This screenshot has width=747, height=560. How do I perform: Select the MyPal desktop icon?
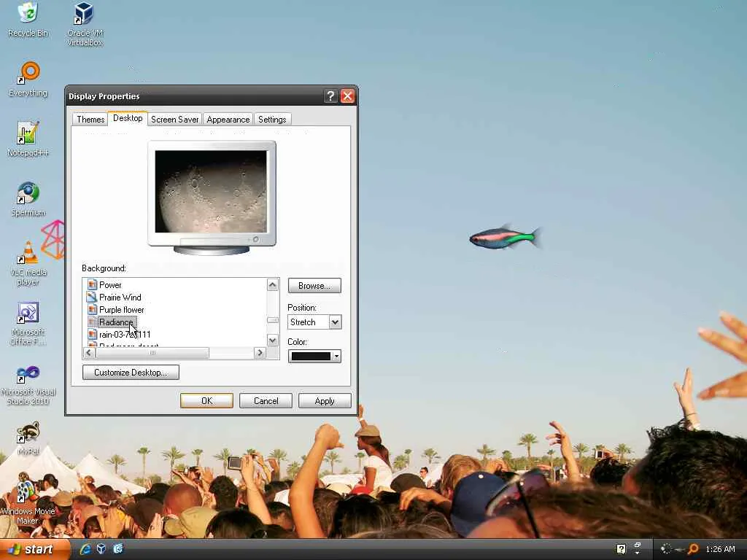(28, 438)
